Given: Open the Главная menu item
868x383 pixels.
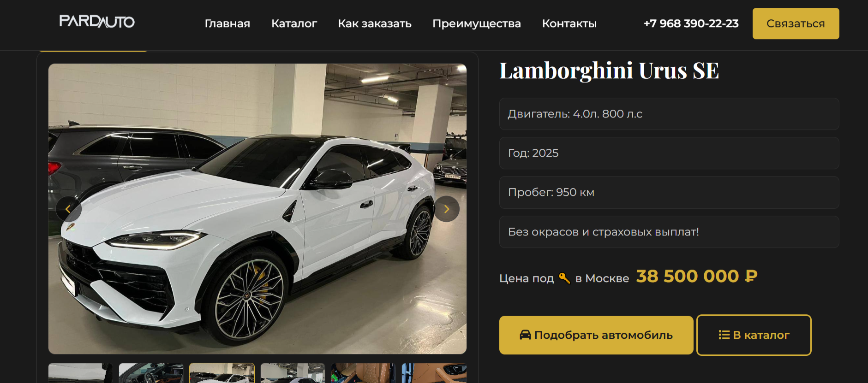Looking at the screenshot, I should [x=227, y=24].
